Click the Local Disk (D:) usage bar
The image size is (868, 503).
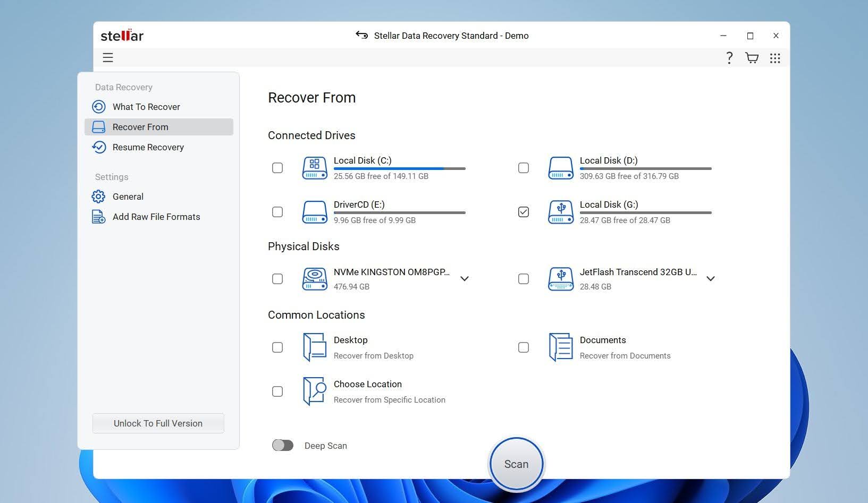click(x=646, y=168)
